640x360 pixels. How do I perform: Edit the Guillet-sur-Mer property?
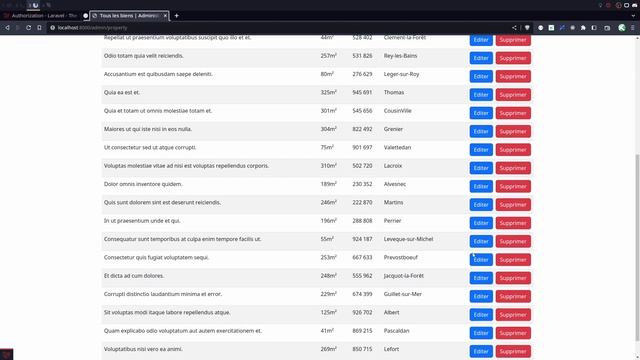pos(481,296)
